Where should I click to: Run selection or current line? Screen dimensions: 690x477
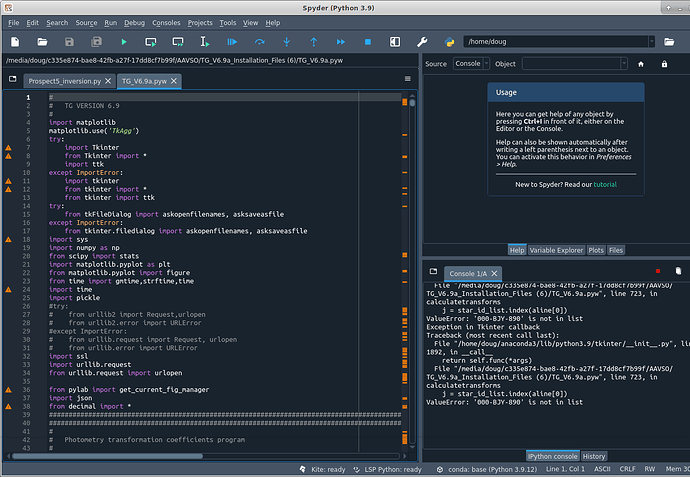tap(205, 42)
